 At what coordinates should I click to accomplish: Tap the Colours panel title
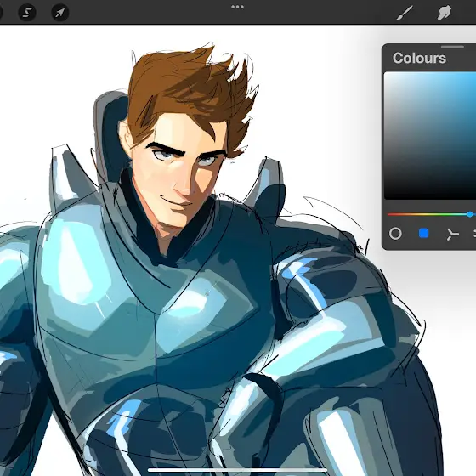pos(419,58)
